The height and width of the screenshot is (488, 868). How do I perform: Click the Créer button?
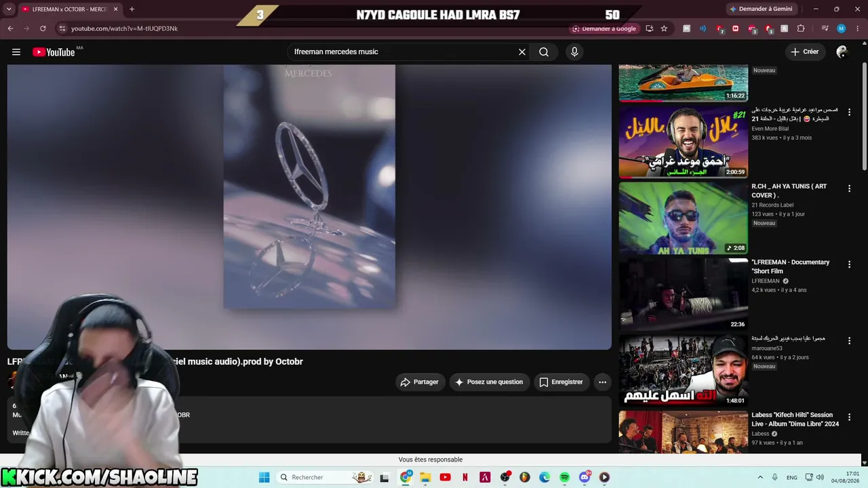point(805,52)
